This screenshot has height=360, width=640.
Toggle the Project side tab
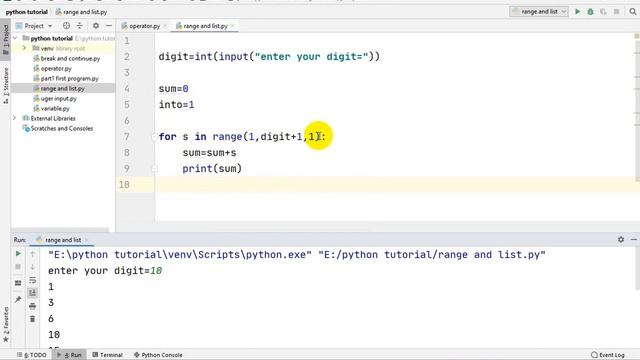6,40
